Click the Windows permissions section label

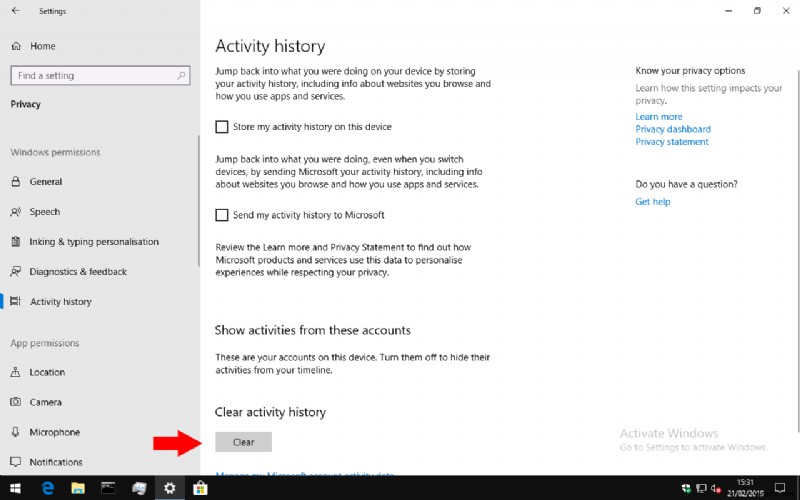coord(55,152)
